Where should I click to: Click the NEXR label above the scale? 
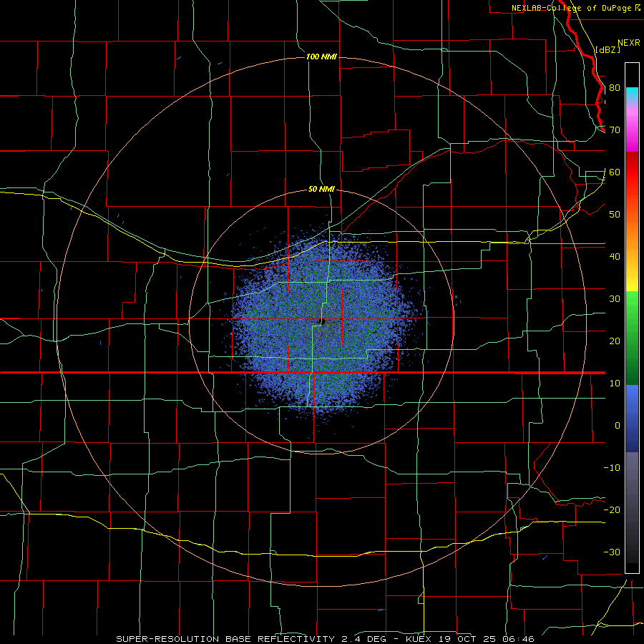629,43
